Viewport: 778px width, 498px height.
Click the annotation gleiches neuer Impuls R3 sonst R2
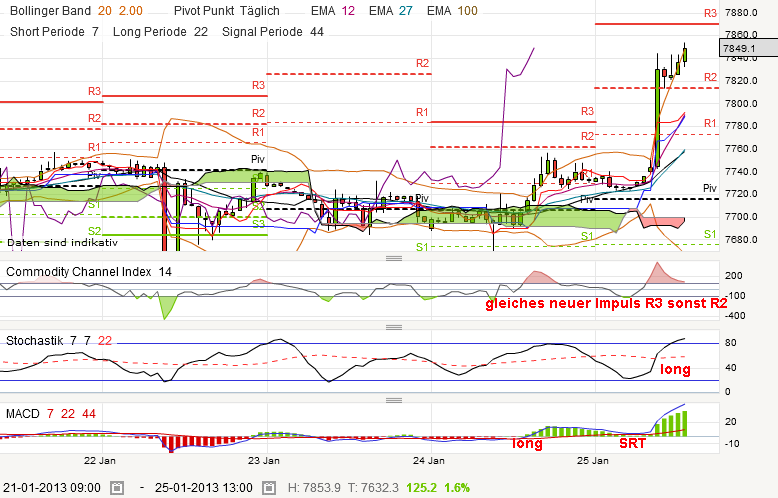click(x=606, y=304)
